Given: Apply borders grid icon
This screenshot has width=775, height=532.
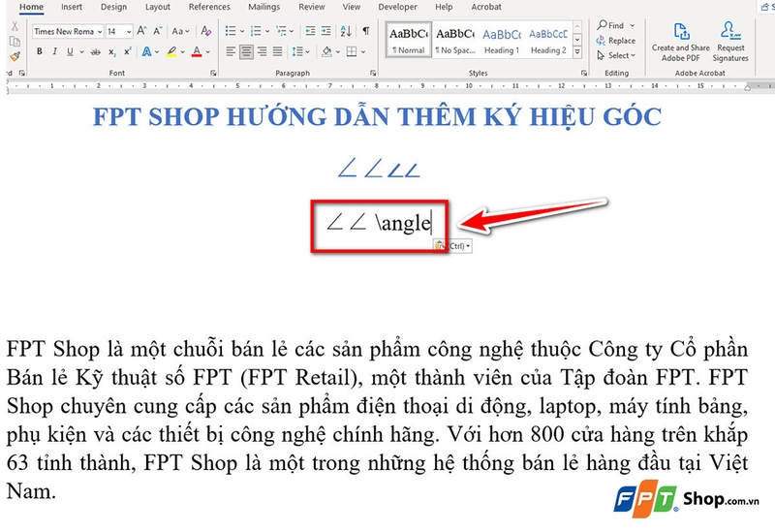Looking at the screenshot, I should pos(352,51).
